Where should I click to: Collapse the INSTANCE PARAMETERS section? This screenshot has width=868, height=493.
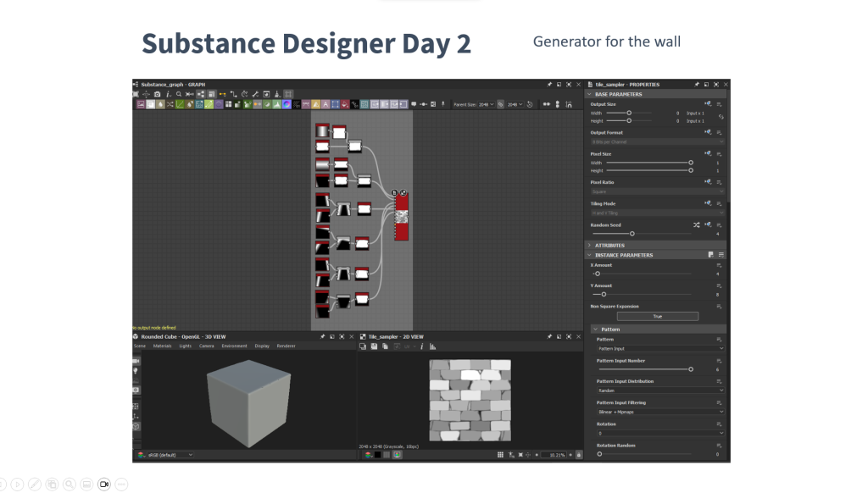tap(590, 255)
